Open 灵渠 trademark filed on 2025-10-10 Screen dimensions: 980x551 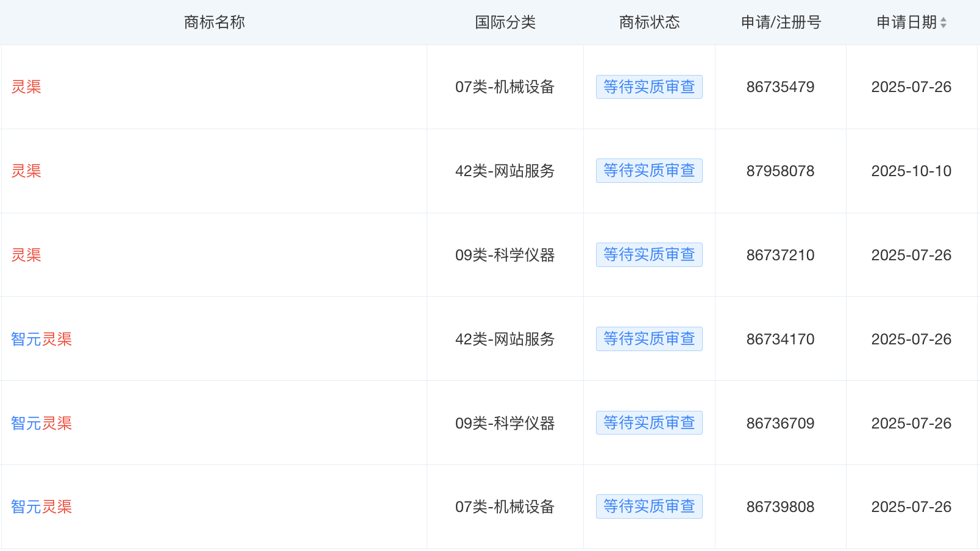26,171
